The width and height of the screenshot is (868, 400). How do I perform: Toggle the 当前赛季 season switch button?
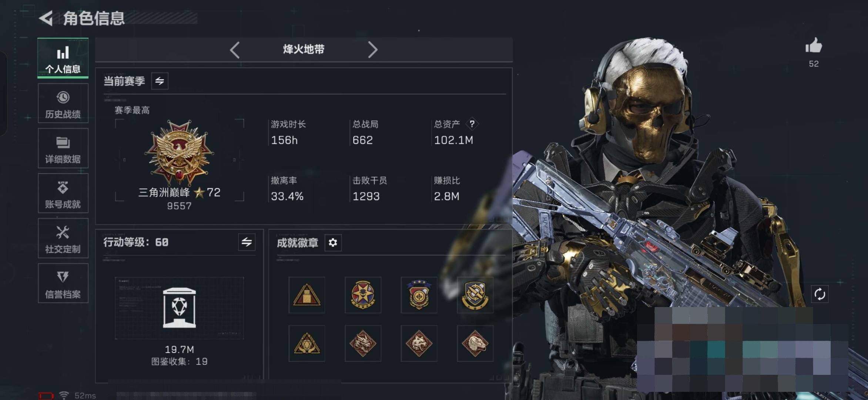click(x=160, y=81)
